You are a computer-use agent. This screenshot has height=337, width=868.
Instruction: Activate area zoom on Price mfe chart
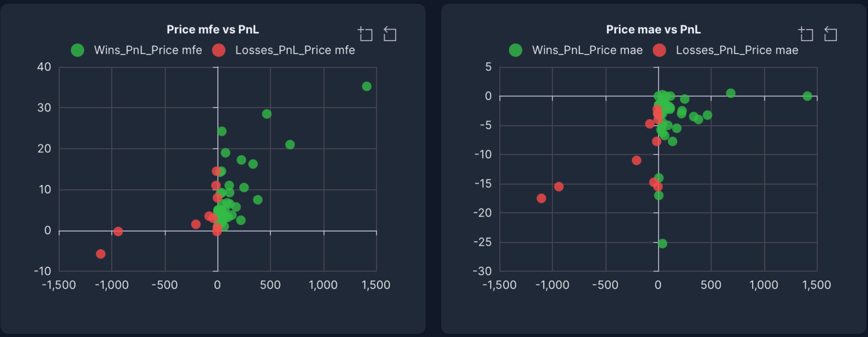pyautogui.click(x=365, y=34)
